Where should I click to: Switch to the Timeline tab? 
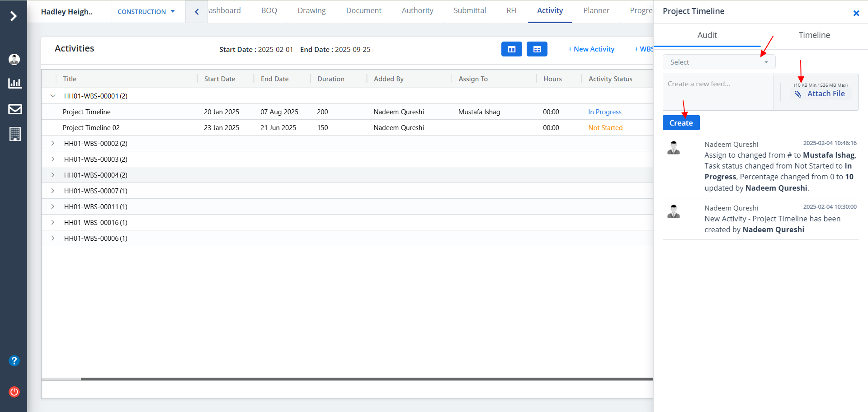(x=814, y=35)
